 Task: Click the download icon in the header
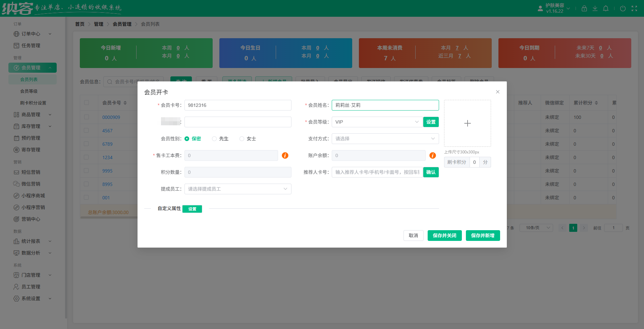(595, 8)
